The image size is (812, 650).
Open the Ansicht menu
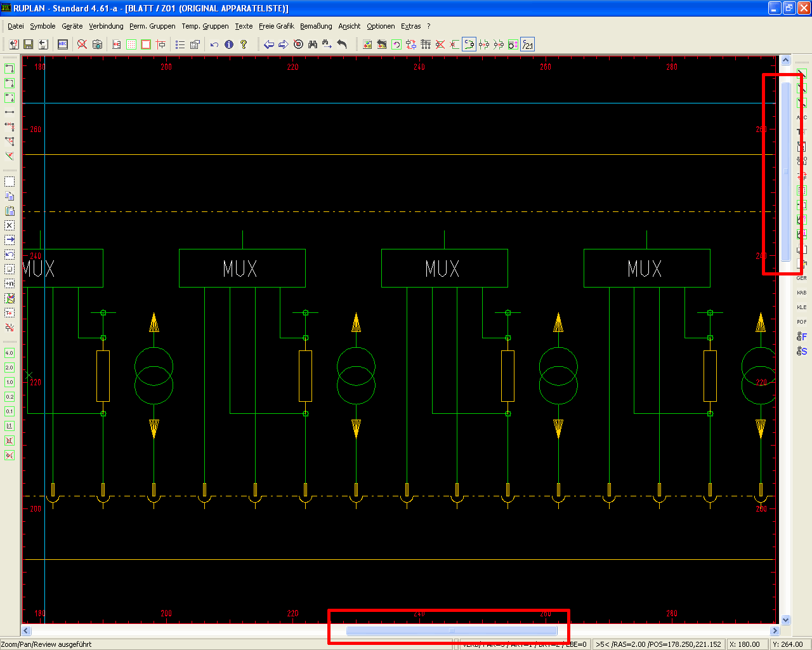[x=349, y=26]
